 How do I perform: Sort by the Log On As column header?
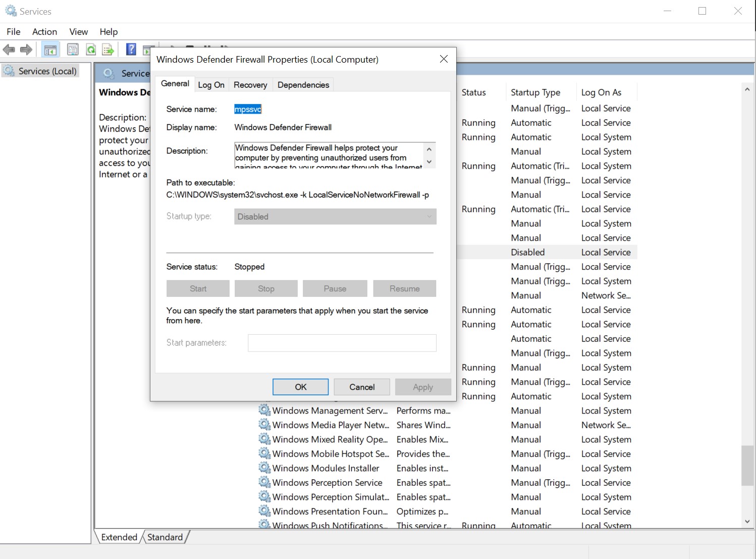coord(601,92)
